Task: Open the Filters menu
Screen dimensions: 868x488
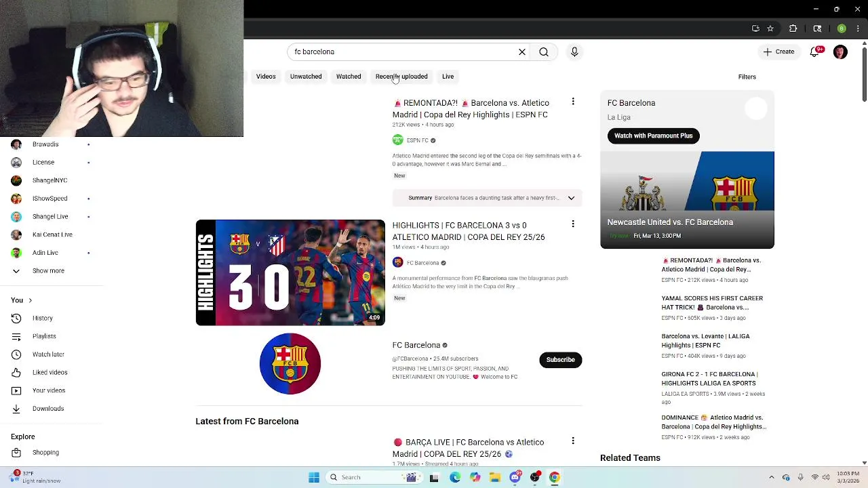Action: [x=747, y=77]
